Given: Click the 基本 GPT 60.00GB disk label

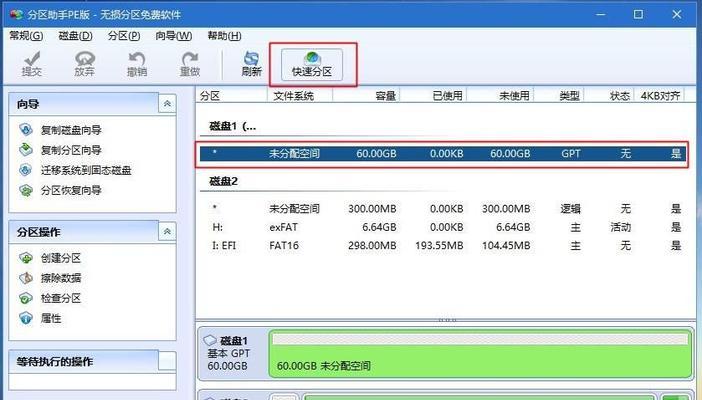Looking at the screenshot, I should coord(228,360).
